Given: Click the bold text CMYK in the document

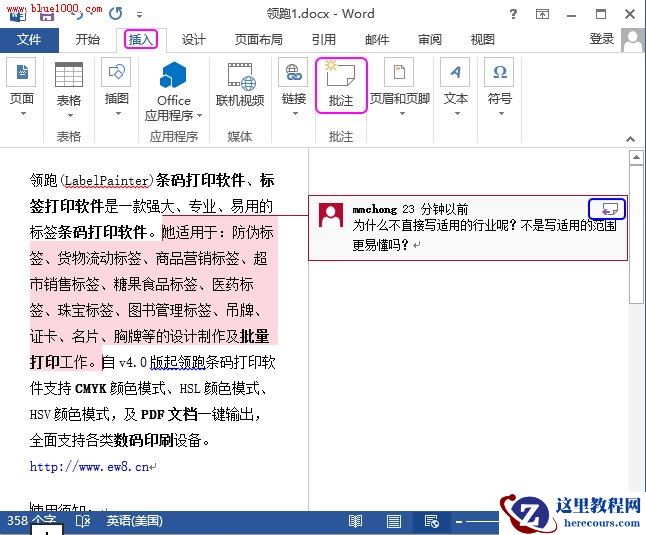Looking at the screenshot, I should click(x=91, y=388).
